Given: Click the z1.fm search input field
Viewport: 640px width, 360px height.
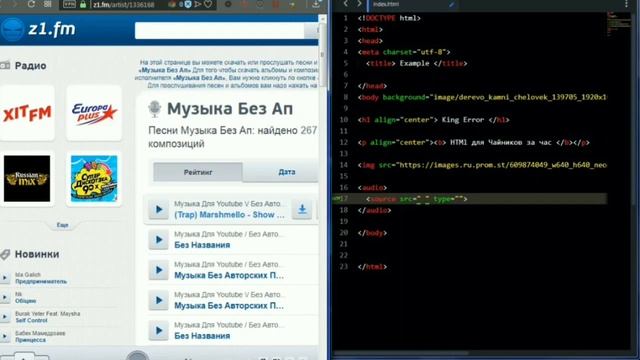Looking at the screenshot, I should pyautogui.click(x=220, y=31).
